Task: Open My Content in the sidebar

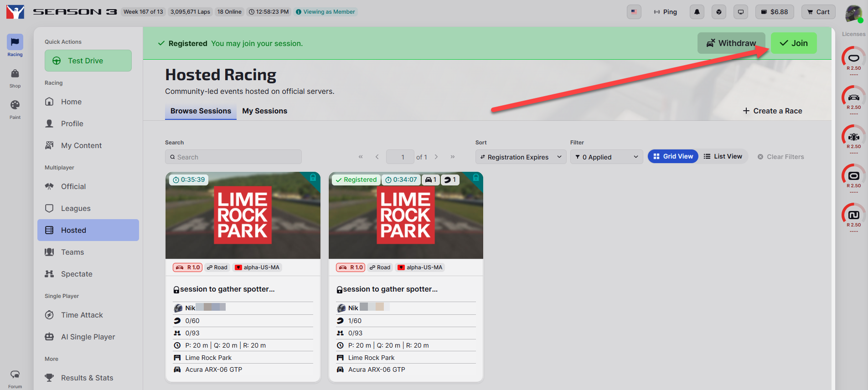Action: [x=88, y=145]
